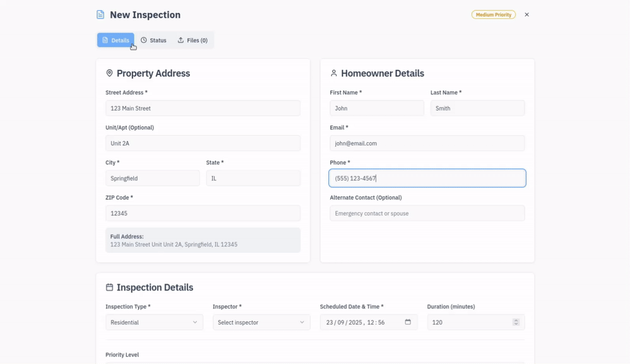Close the New Inspection dialog
This screenshot has width=630, height=364.
[526, 15]
